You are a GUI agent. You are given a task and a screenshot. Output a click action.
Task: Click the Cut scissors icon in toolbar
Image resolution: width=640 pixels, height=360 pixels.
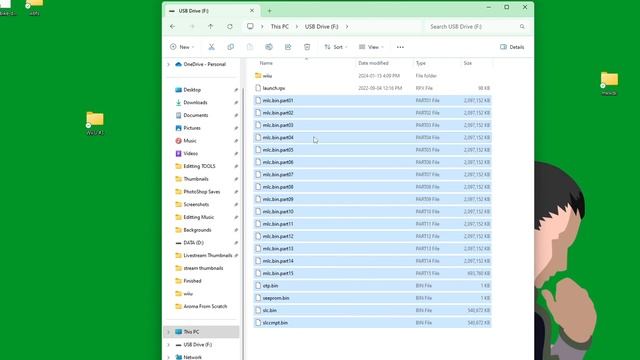tap(211, 47)
